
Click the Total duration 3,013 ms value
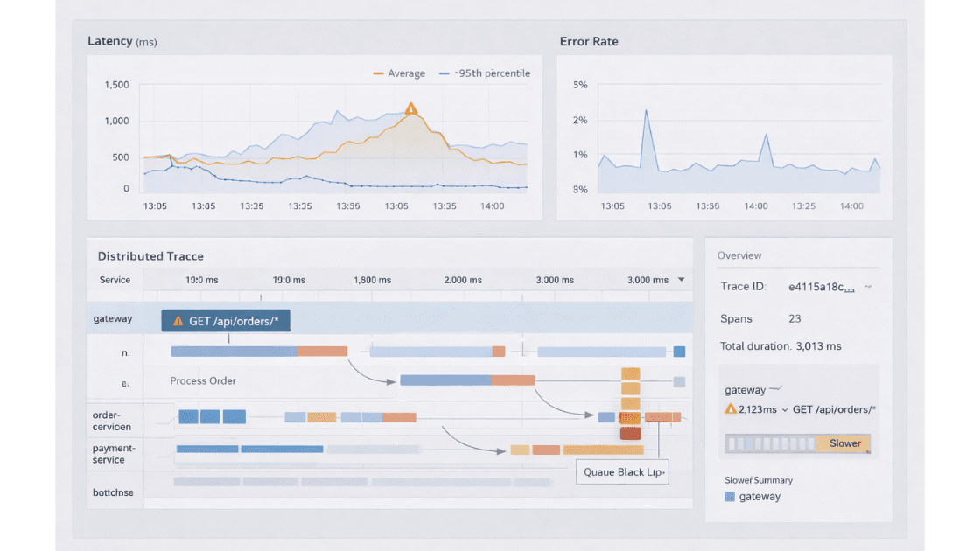coord(818,346)
